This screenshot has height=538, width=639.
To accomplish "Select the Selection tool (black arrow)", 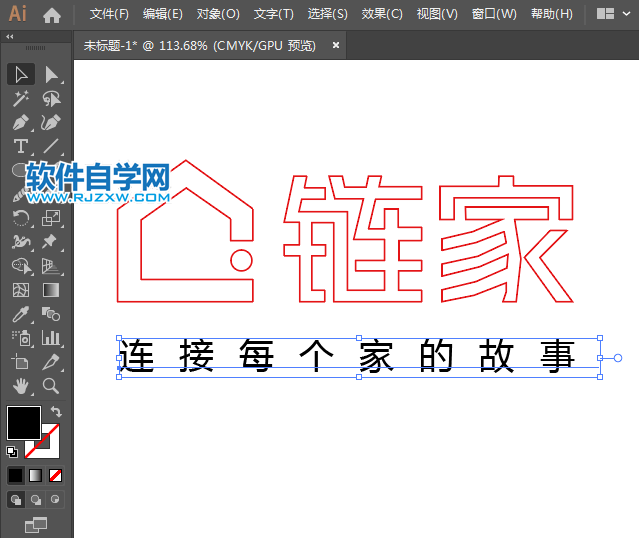I will [x=21, y=75].
